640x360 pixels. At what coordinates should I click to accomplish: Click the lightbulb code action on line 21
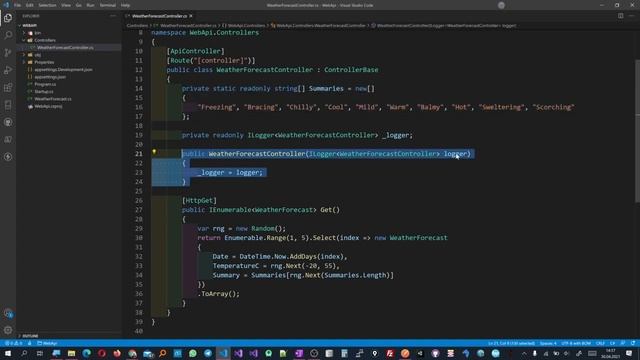pyautogui.click(x=154, y=152)
